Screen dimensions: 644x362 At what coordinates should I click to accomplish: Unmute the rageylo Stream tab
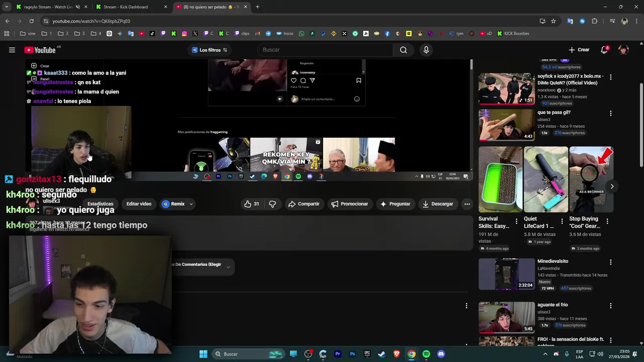coord(77,7)
